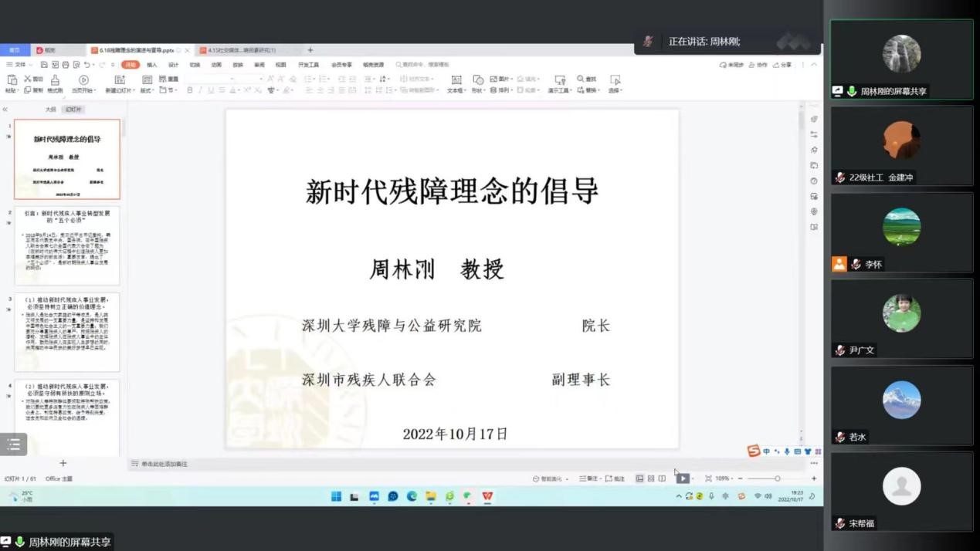
Task: Click the Collaborate (协作) button
Action: point(758,65)
